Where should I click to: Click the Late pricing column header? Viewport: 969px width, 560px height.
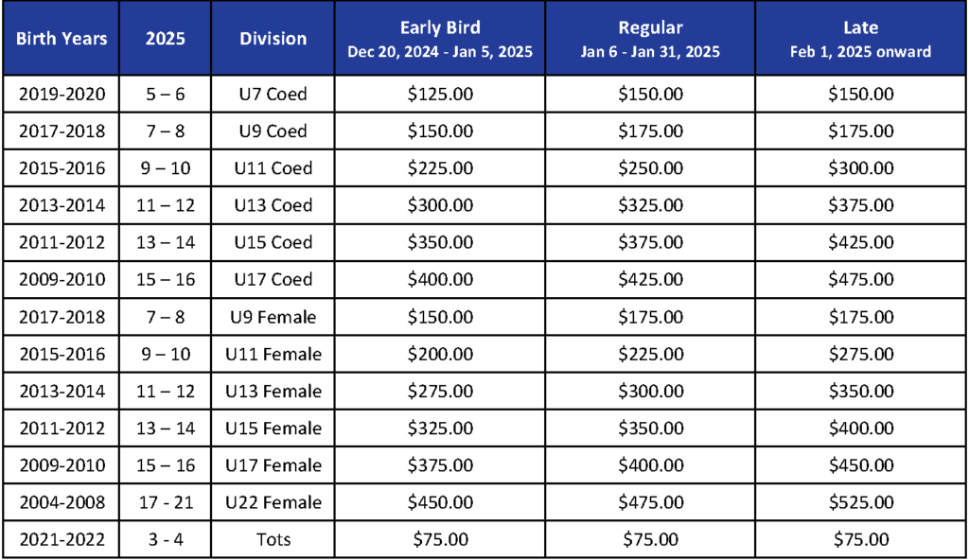(x=860, y=39)
